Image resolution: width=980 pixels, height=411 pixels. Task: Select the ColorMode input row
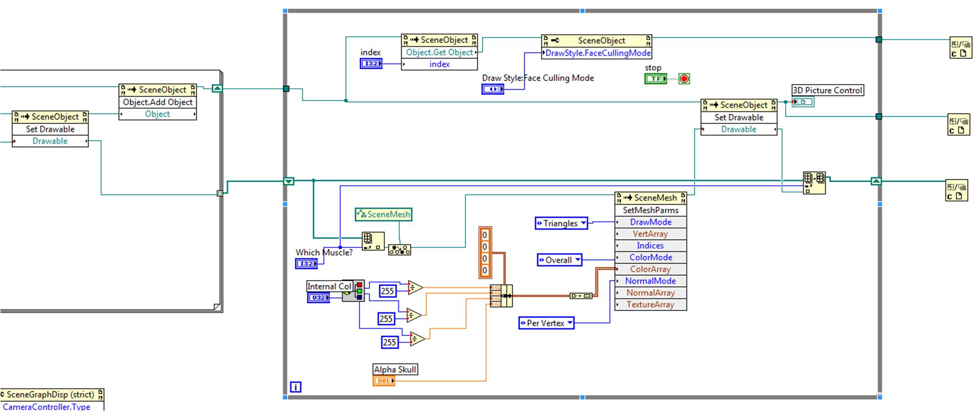point(651,257)
